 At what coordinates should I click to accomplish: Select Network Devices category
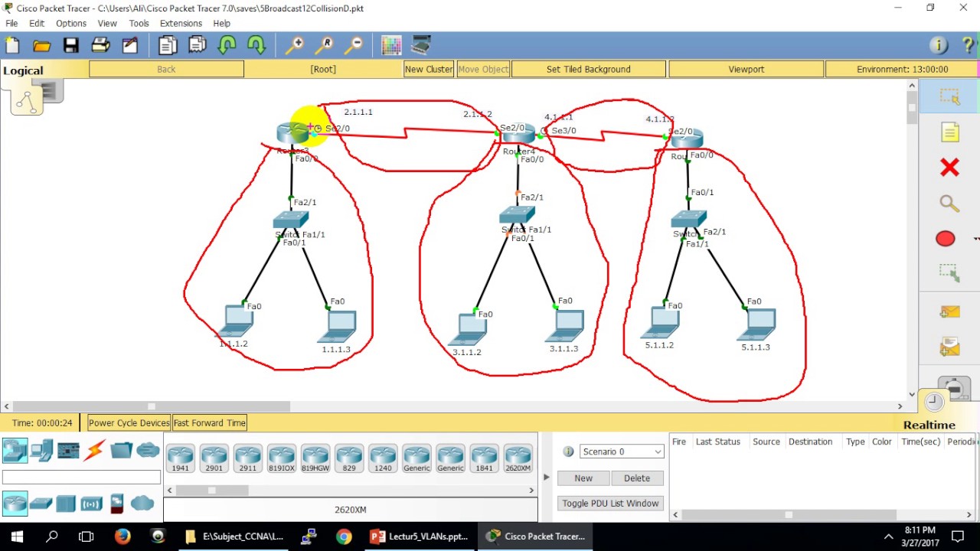(x=15, y=450)
